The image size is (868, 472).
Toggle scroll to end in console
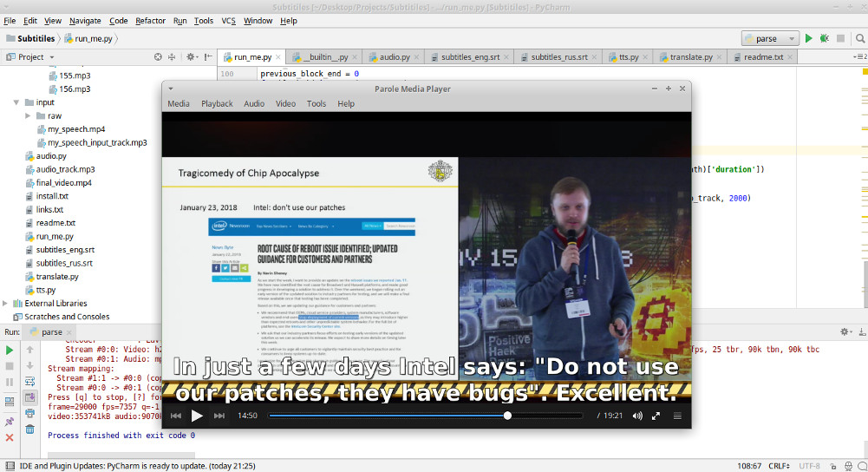29,397
